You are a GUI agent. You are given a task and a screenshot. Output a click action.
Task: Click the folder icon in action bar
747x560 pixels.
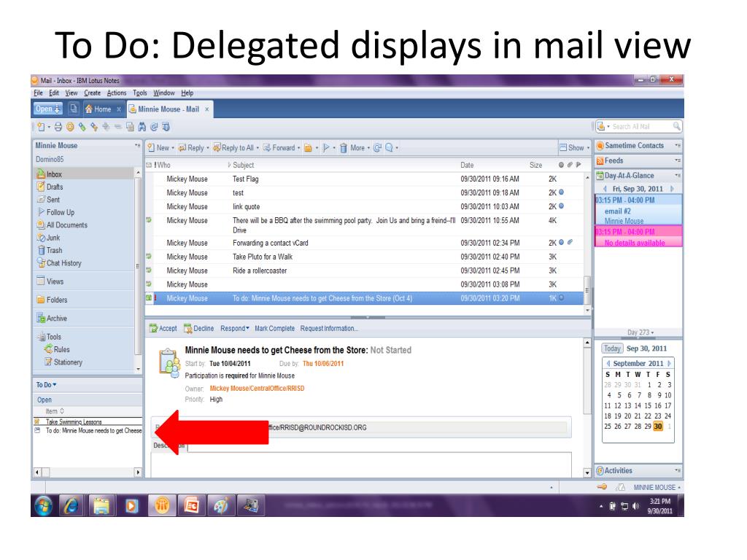click(x=309, y=148)
